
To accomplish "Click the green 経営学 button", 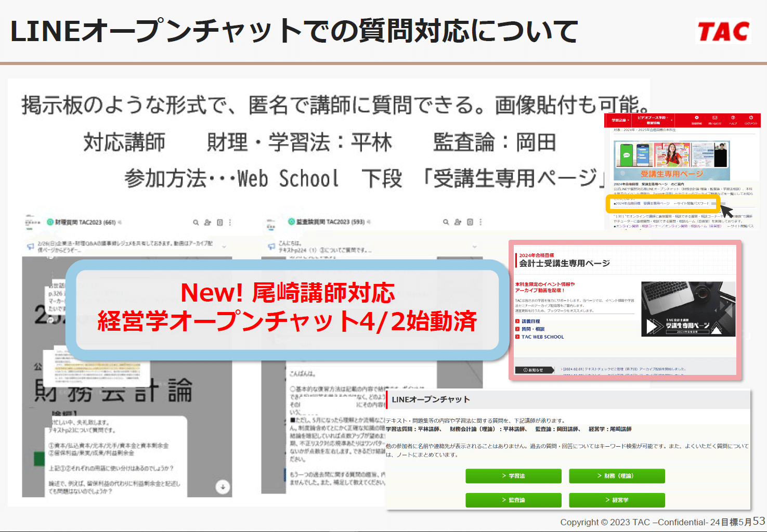I will (x=617, y=500).
